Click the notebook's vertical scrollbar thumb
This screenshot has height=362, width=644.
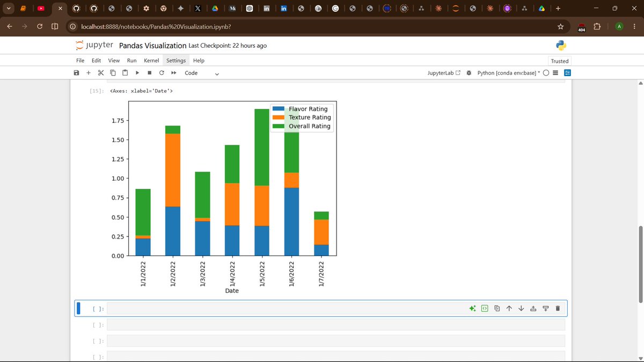640,264
